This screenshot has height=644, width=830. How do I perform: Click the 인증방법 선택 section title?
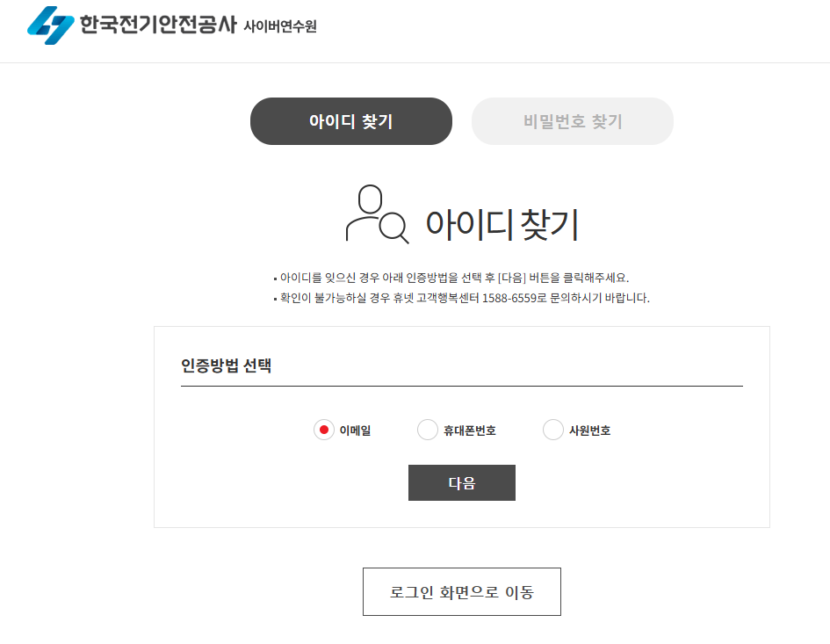pos(226,365)
